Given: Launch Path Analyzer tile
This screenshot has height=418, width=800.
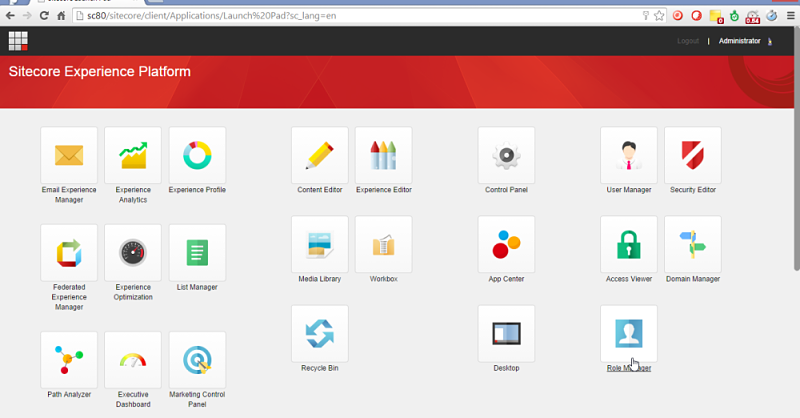Looking at the screenshot, I should pos(69,360).
